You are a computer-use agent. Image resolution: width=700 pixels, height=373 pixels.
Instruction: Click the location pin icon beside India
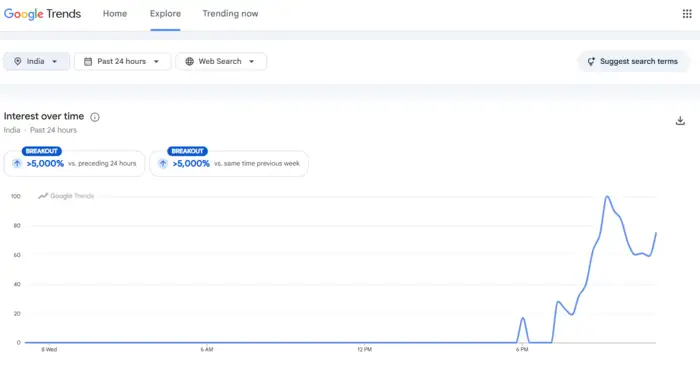[17, 62]
